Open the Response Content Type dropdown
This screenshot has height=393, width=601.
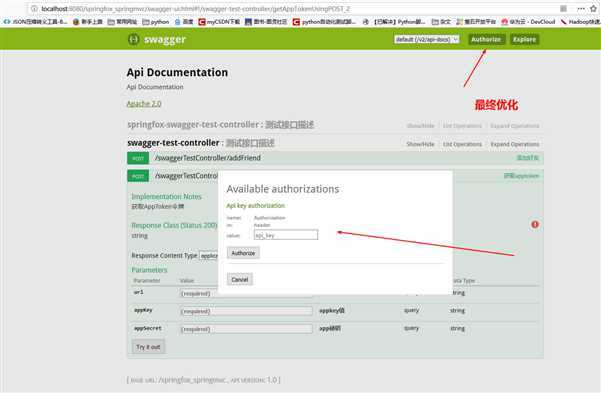click(x=209, y=255)
